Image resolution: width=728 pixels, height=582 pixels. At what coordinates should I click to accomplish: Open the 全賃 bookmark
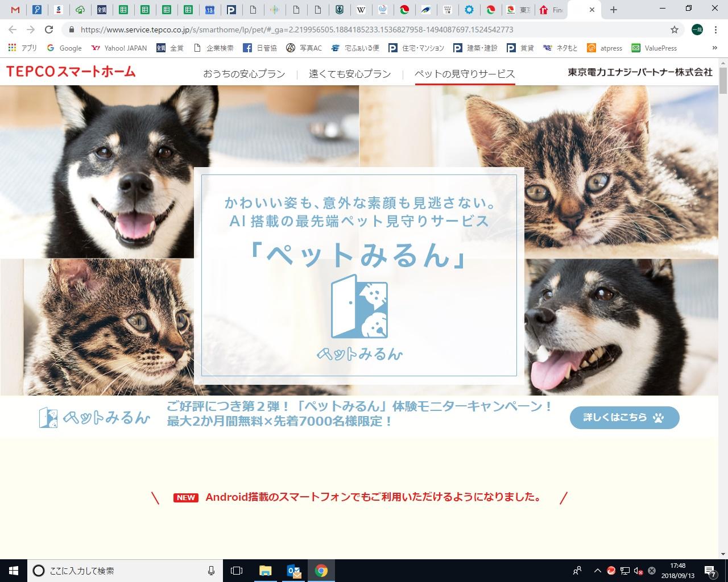tap(170, 48)
